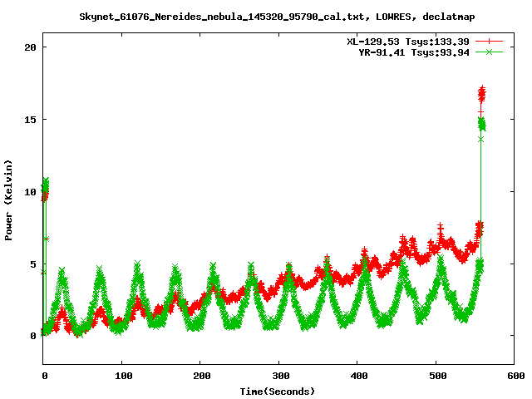Image resolution: width=532 pixels, height=399 pixels.
Task: Click the red data spike near 17 Kelvin
Action: pos(481,93)
